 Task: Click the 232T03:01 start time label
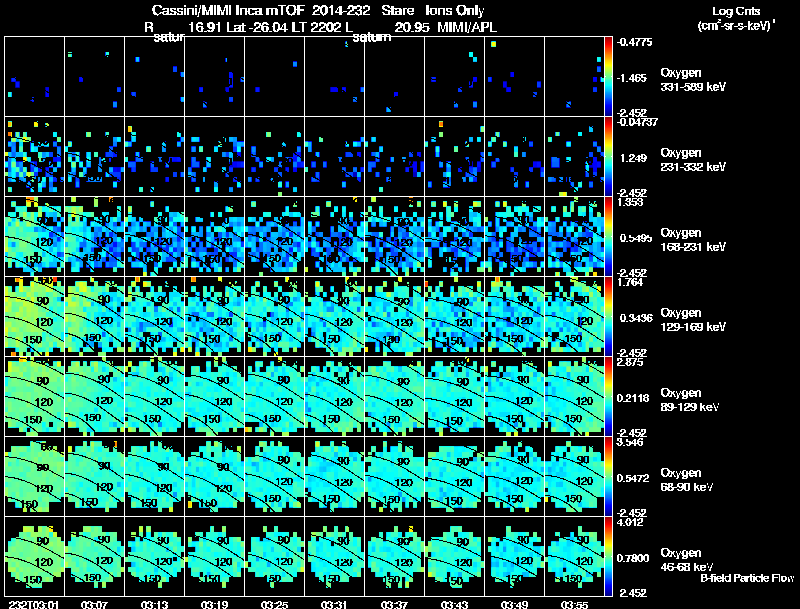pos(32,603)
